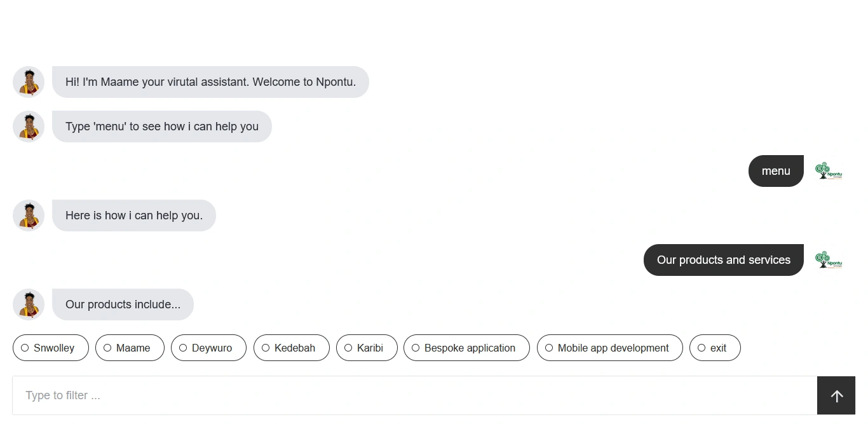Click Maame avatar beside 'Here is how' message
The height and width of the screenshot is (424, 868).
pos(29,215)
